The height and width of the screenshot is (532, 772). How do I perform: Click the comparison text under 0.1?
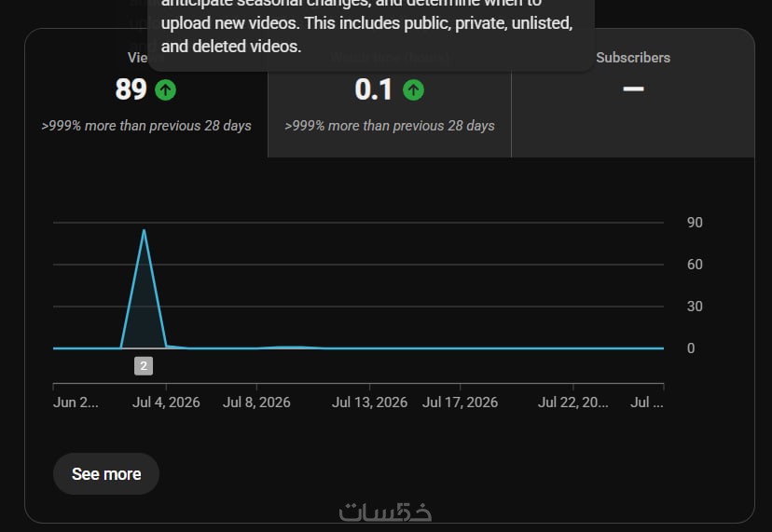tap(390, 126)
